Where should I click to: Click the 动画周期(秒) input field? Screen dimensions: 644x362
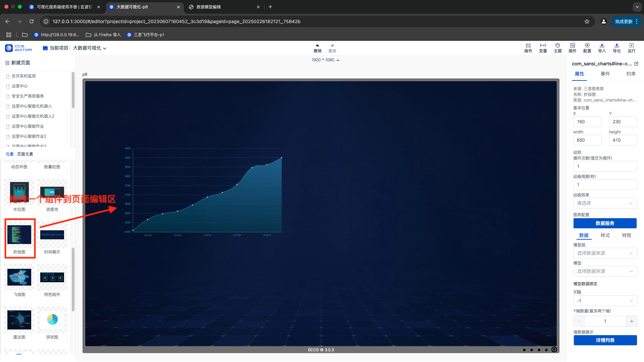[605, 185]
